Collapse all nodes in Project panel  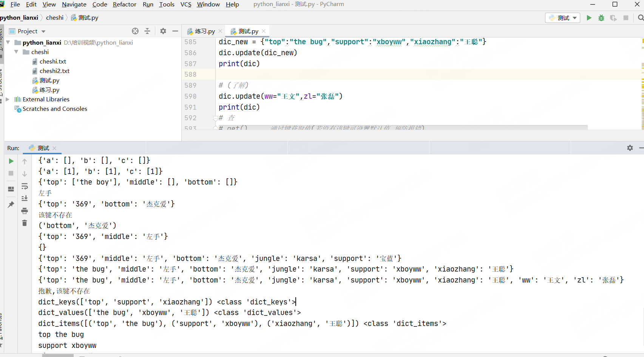(x=147, y=31)
